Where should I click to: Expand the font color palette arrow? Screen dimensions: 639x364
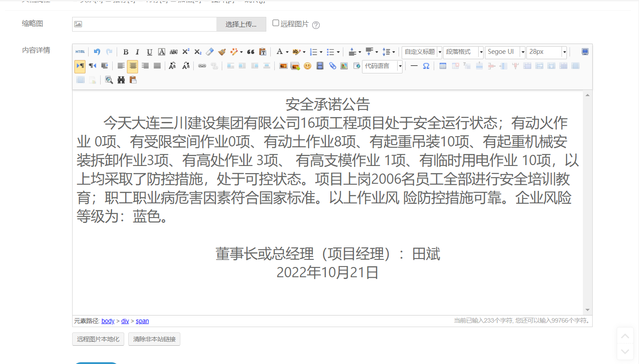point(287,52)
